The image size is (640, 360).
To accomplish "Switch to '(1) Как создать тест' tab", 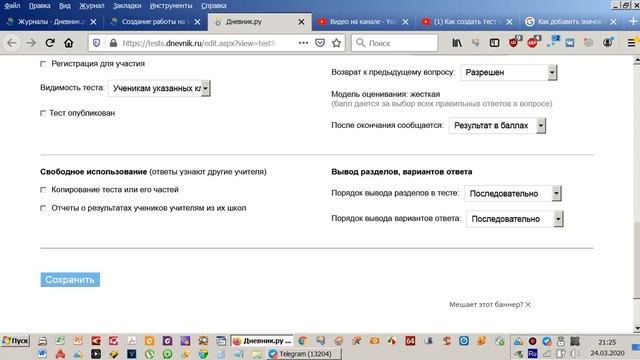I will (467, 22).
